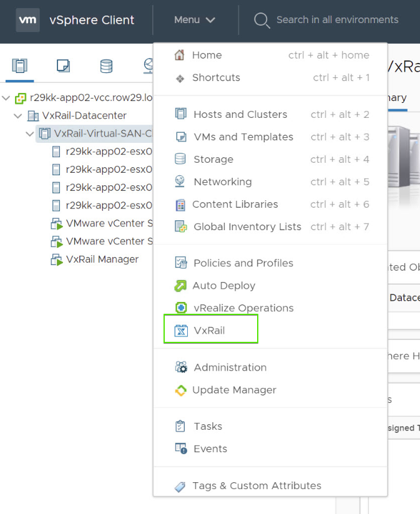Click the Home house icon in menu
Image resolution: width=420 pixels, height=514 pixels.
click(179, 55)
